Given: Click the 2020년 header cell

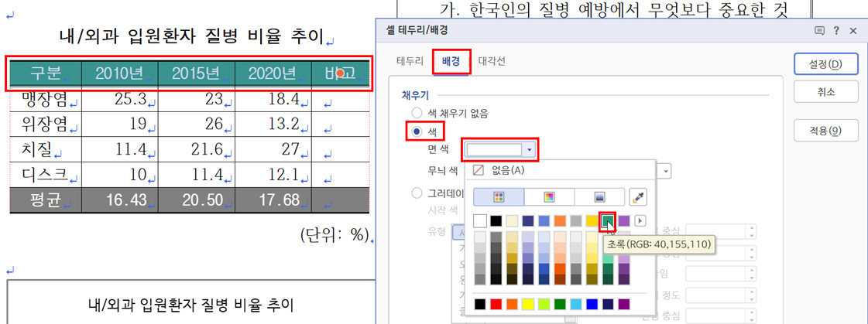Looking at the screenshot, I should (x=273, y=73).
